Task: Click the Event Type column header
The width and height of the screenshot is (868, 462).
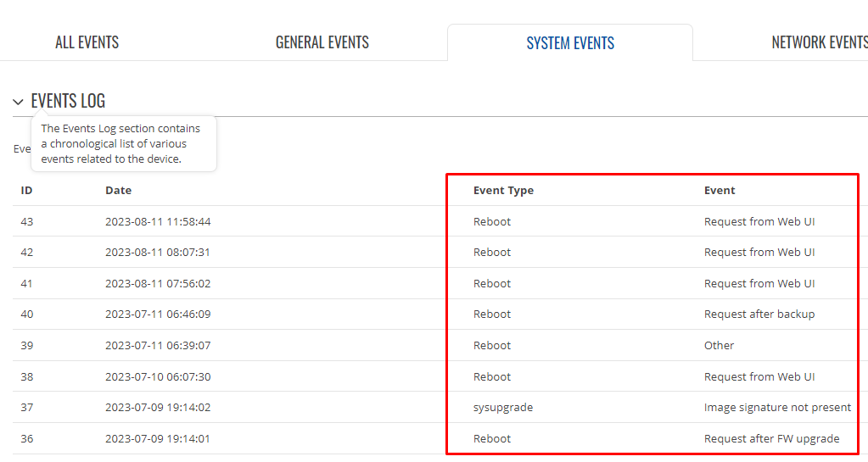Action: click(503, 191)
